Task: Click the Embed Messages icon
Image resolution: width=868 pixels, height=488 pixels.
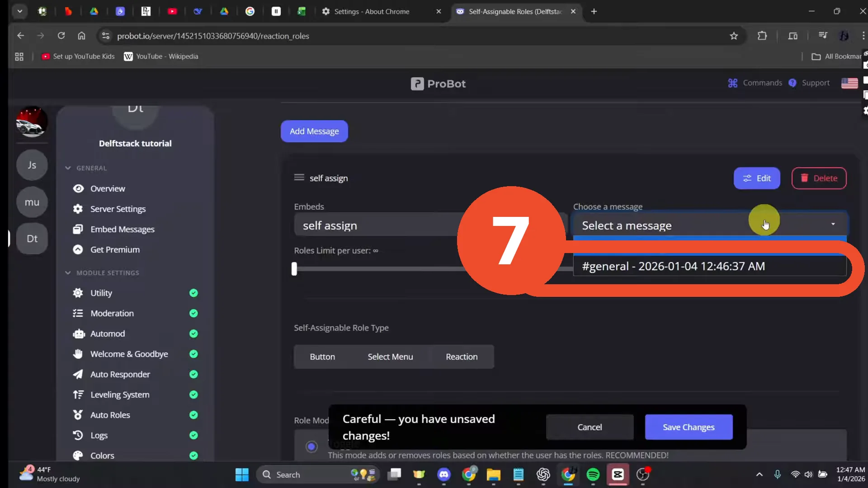Action: click(78, 229)
